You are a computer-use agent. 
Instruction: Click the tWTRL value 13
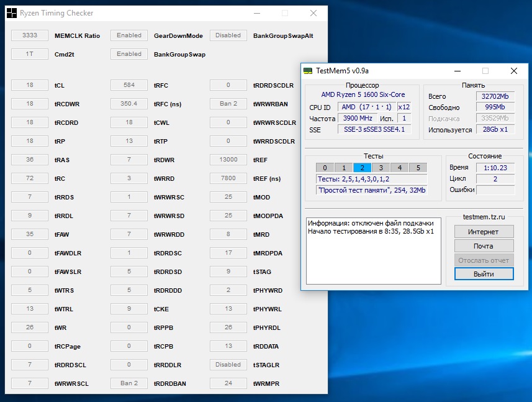pyautogui.click(x=30, y=309)
